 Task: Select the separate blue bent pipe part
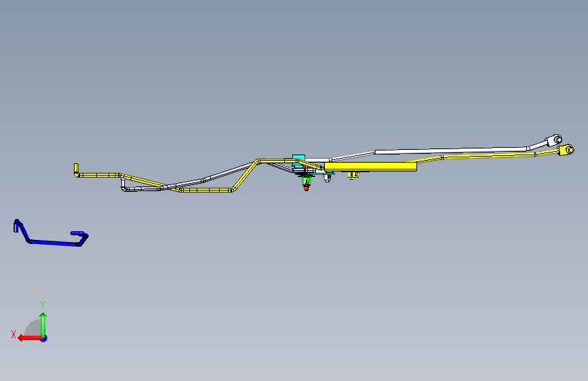coord(52,243)
